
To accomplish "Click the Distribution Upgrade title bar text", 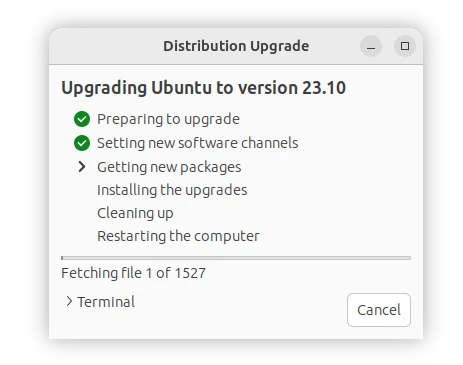I will pyautogui.click(x=236, y=46).
